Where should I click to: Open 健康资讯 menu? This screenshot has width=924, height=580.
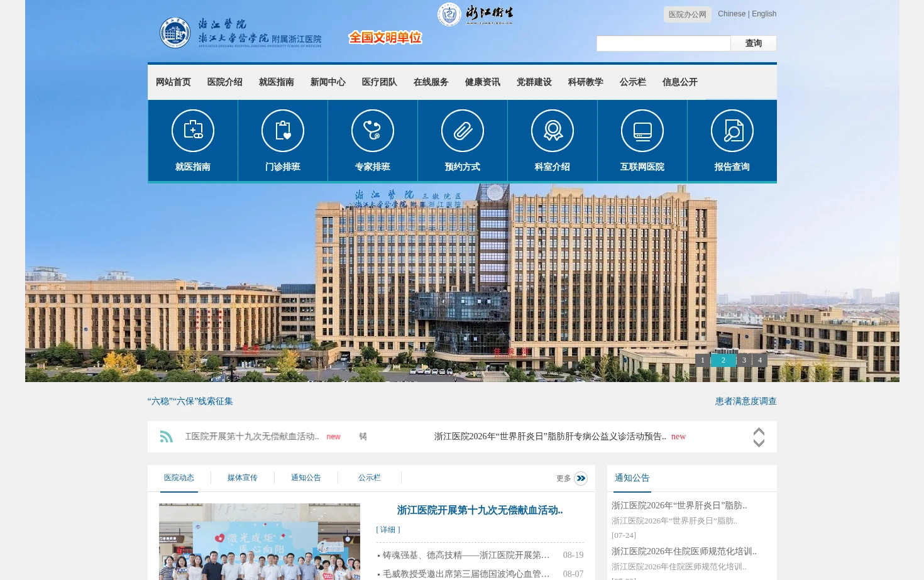click(483, 82)
